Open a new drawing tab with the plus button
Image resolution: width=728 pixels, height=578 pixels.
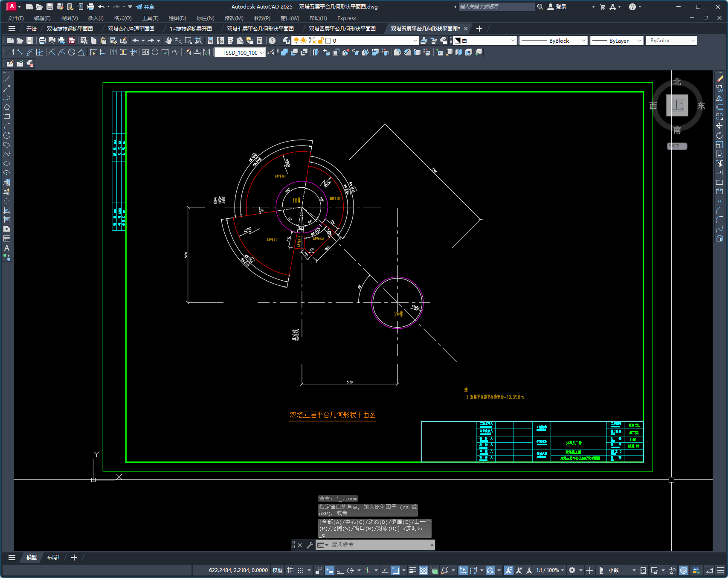click(479, 29)
